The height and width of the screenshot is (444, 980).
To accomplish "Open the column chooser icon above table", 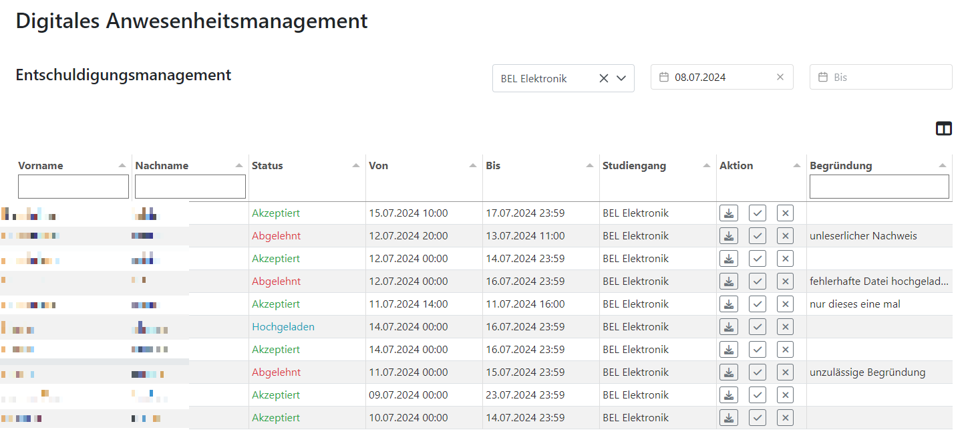I will pos(943,129).
